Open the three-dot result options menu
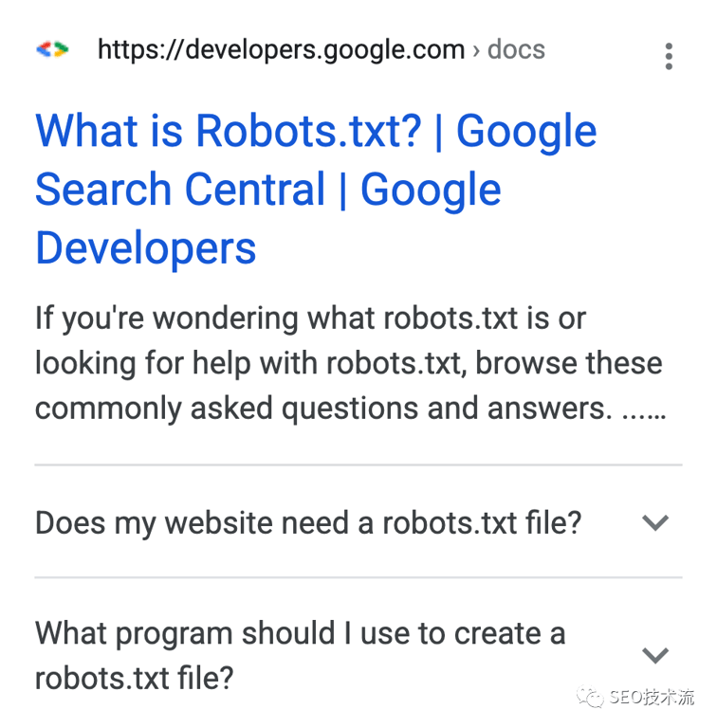 [669, 56]
